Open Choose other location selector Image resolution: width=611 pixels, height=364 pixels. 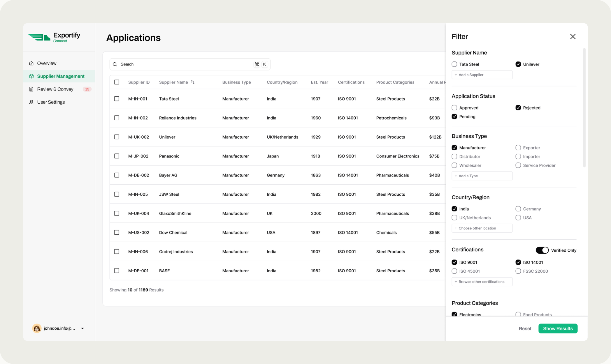482,228
